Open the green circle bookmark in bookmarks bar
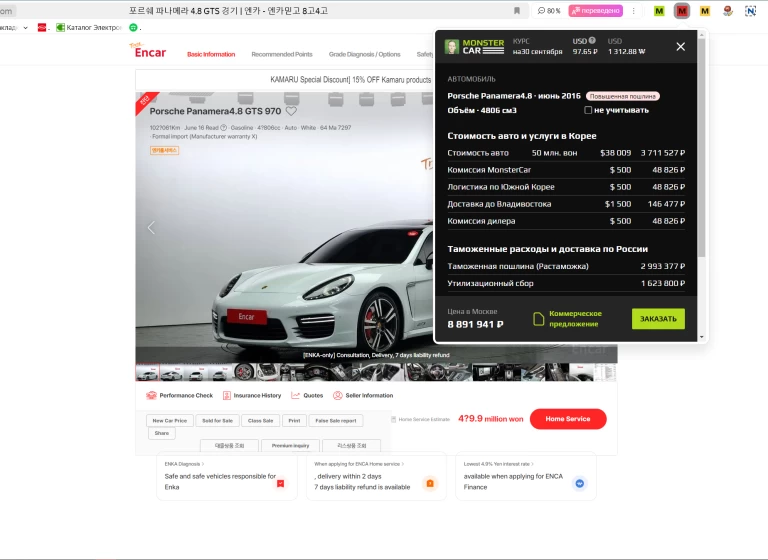The image size is (768, 560). click(133, 27)
